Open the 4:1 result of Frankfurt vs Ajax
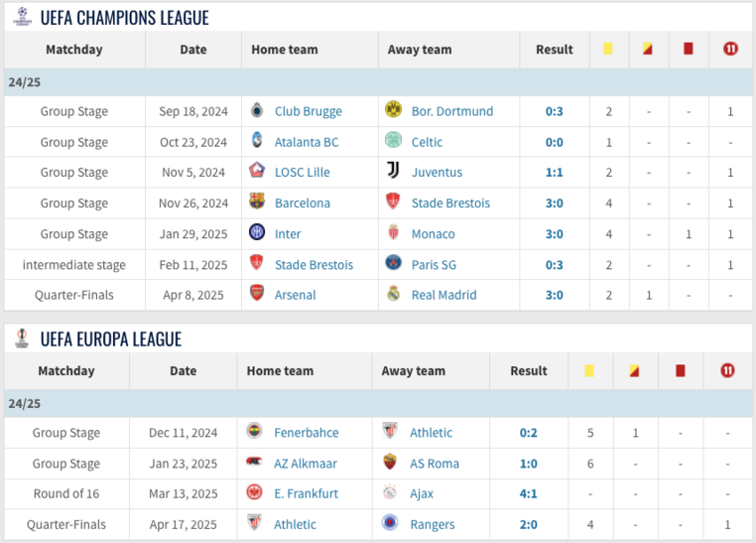This screenshot has width=756, height=543. coord(528,493)
